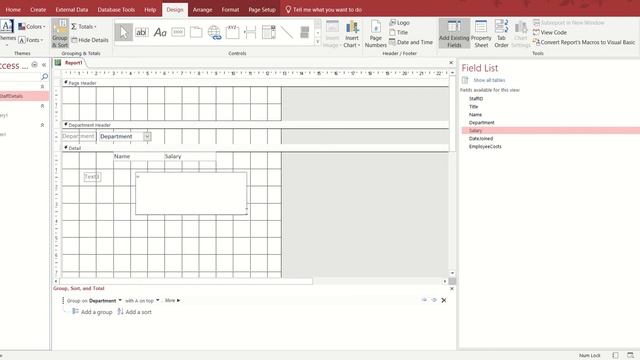Open the Tab Order dialog

click(x=501, y=33)
